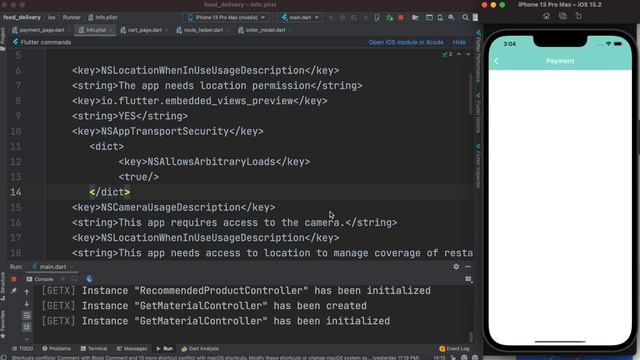Open the Problems tool window
The height and width of the screenshot is (360, 640).
coord(57,349)
